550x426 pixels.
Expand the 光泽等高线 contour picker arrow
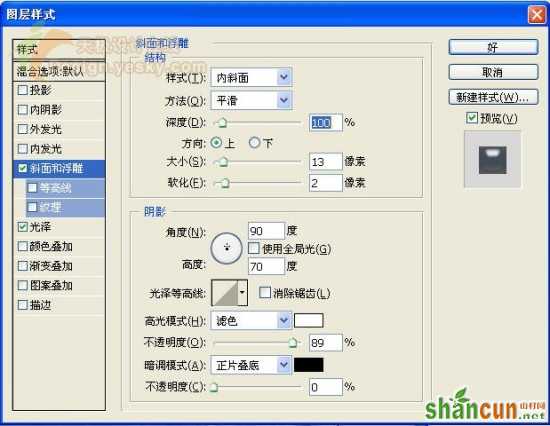coord(242,293)
